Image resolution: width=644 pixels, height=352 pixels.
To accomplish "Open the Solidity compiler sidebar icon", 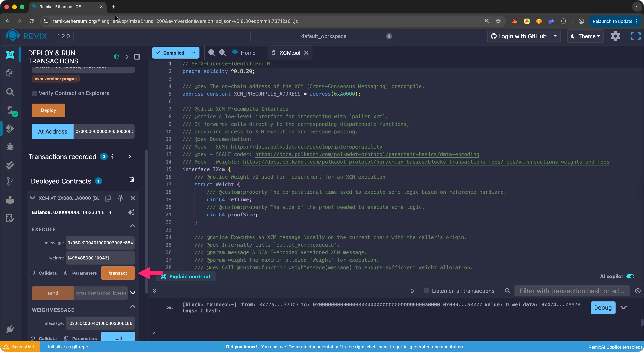I will pyautogui.click(x=10, y=110).
